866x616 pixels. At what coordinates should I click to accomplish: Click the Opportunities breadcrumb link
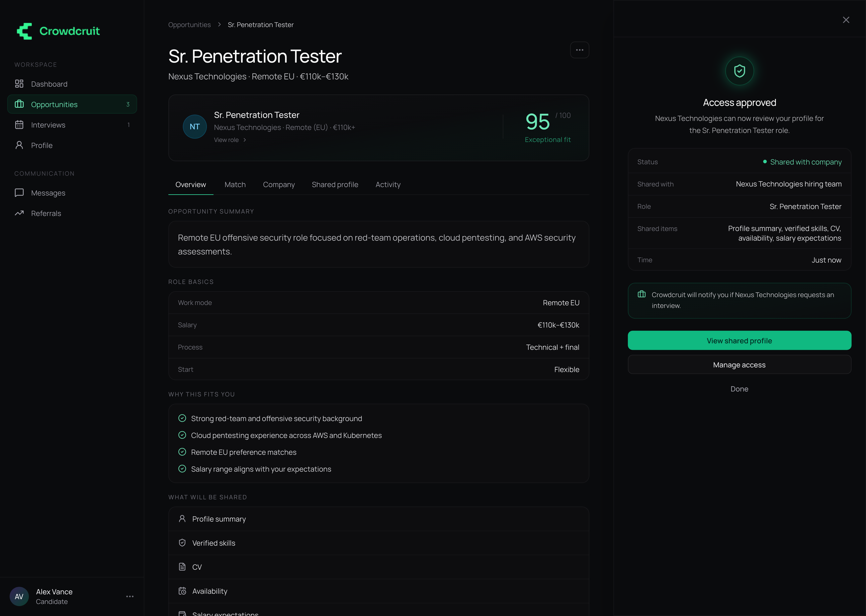click(190, 25)
